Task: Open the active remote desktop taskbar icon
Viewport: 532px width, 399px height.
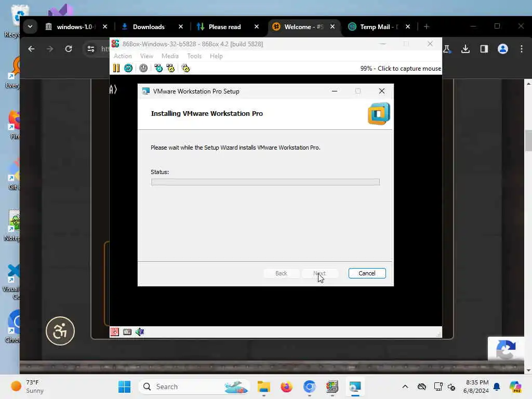Action: [x=355, y=387]
